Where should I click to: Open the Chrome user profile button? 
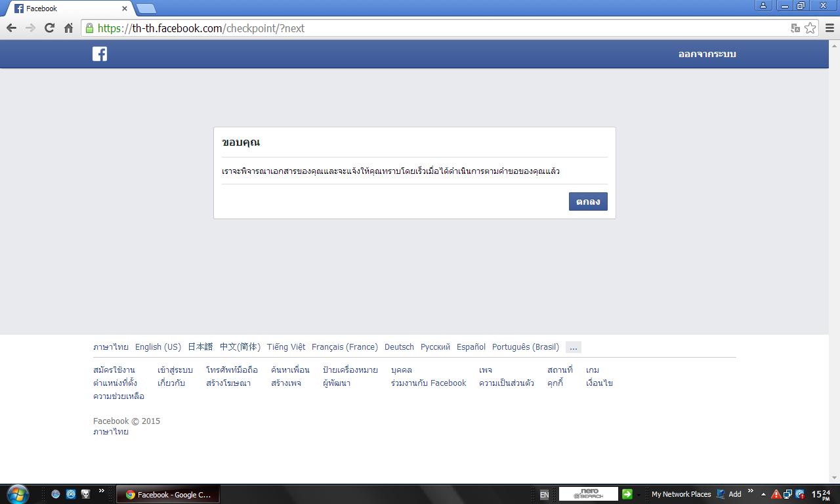tap(763, 5)
